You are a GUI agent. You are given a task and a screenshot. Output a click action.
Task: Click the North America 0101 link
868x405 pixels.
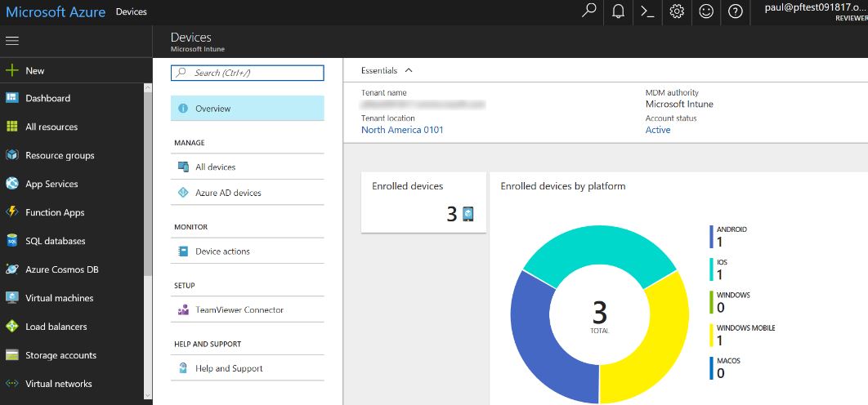[402, 130]
